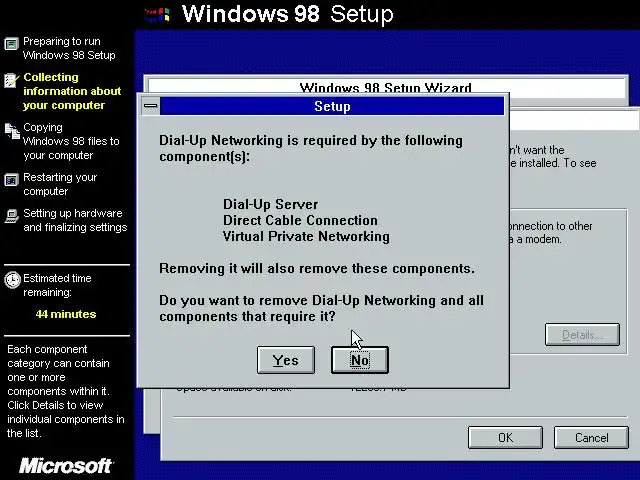
Task: Click the 'Restarting your computer' step label
Action: [x=60, y=184]
